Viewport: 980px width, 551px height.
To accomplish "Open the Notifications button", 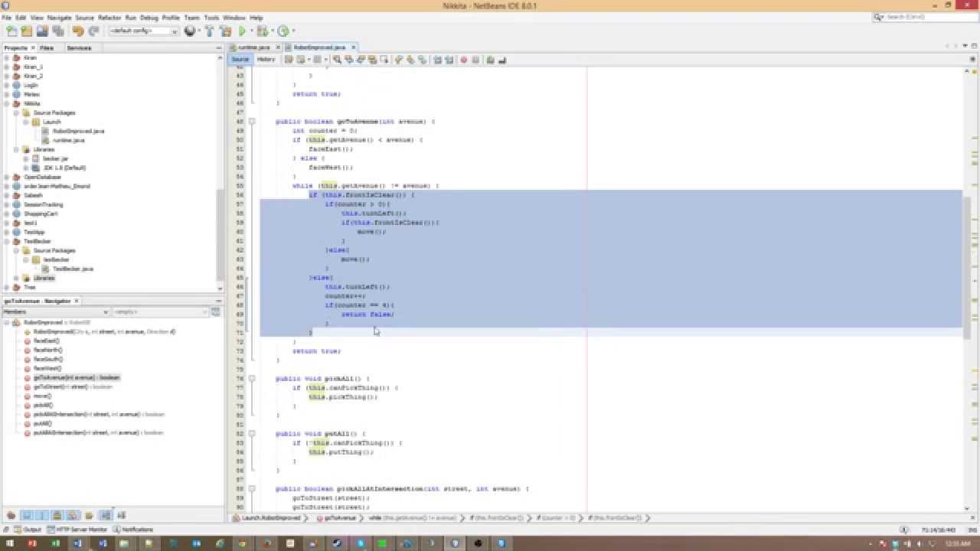I will click(134, 530).
